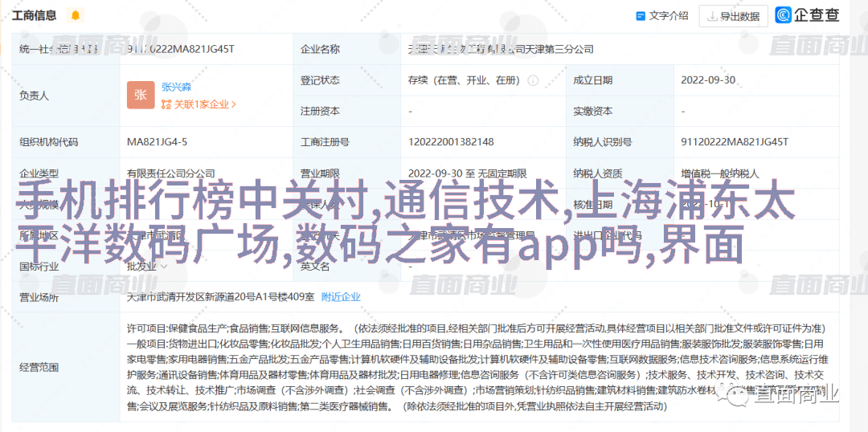Viewport: 868px width, 432px height.
Task: Click the 纳税人资质 label cell
Action: 620,173
